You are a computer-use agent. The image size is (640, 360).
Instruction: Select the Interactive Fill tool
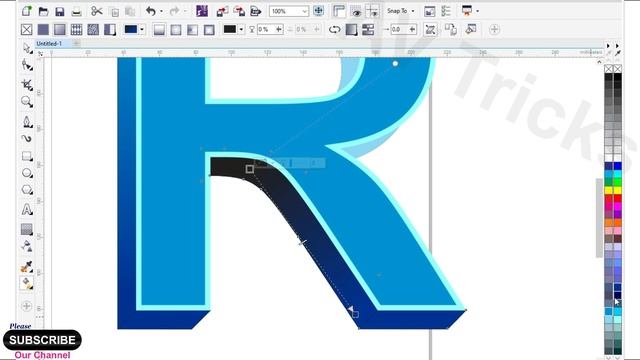[27, 283]
